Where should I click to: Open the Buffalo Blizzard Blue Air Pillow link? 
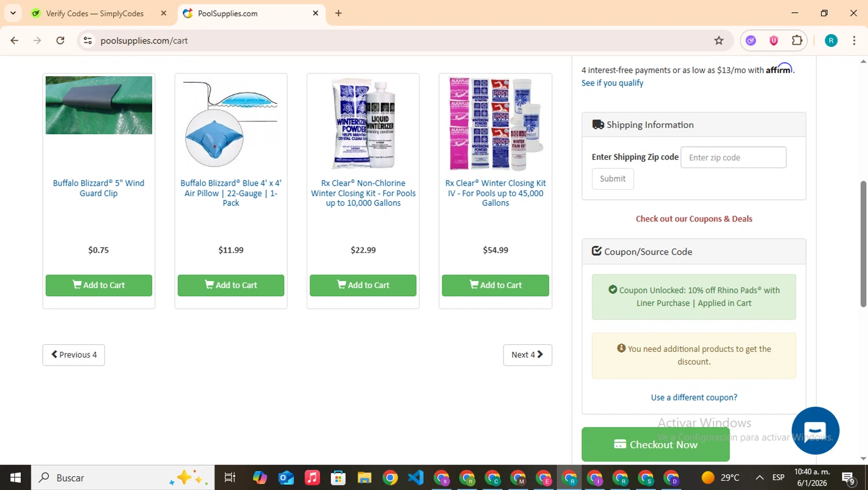pyautogui.click(x=231, y=193)
